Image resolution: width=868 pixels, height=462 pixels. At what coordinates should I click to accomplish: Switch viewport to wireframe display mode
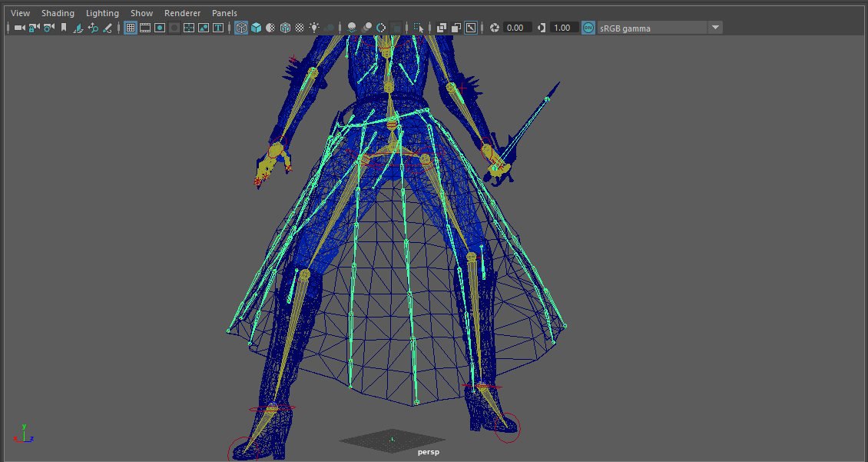click(240, 28)
